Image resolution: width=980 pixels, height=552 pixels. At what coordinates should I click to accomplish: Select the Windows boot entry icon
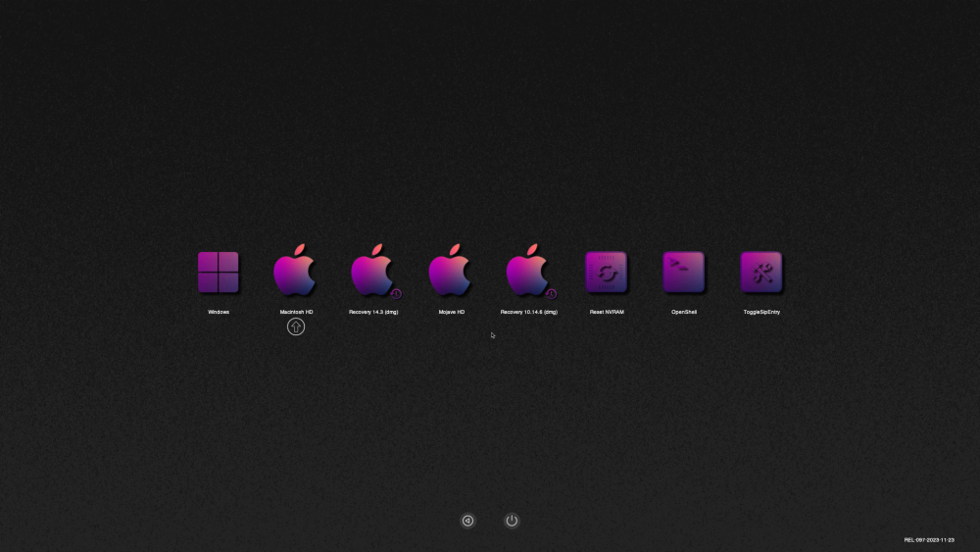(219, 272)
